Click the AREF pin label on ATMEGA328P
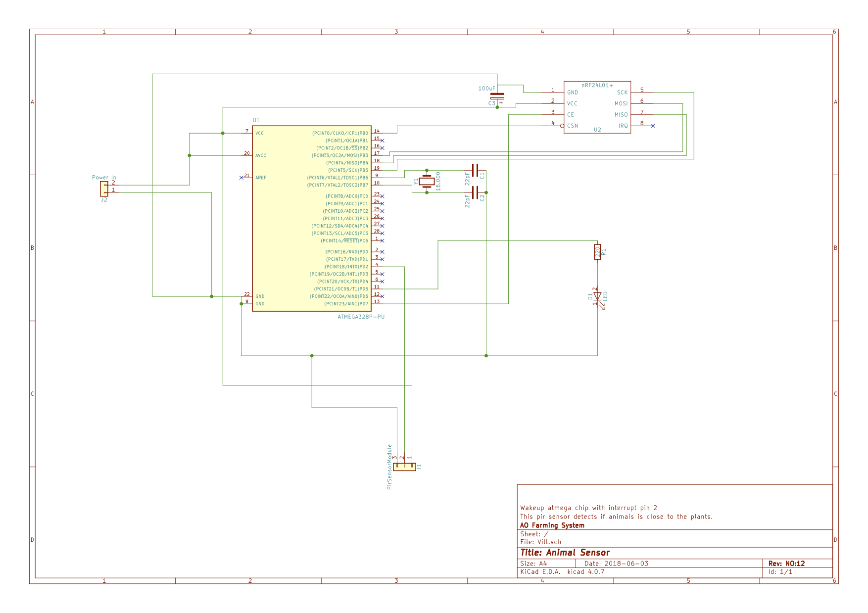The image size is (868, 613). 261,178
